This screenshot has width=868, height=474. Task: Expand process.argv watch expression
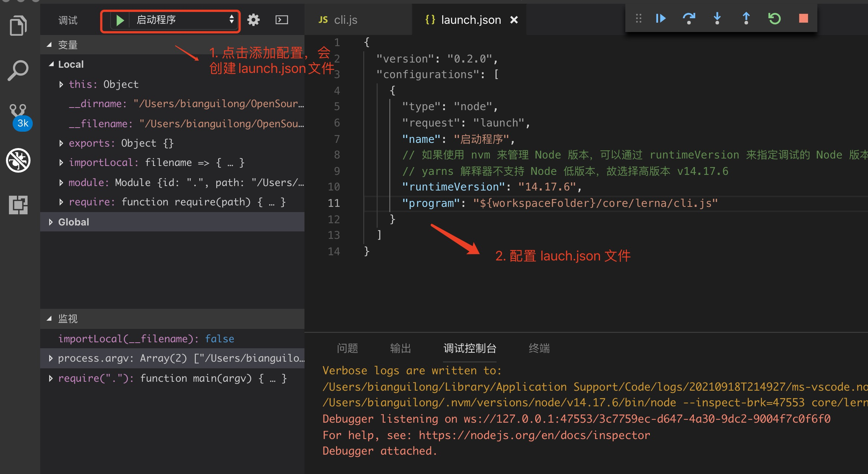[x=51, y=358]
